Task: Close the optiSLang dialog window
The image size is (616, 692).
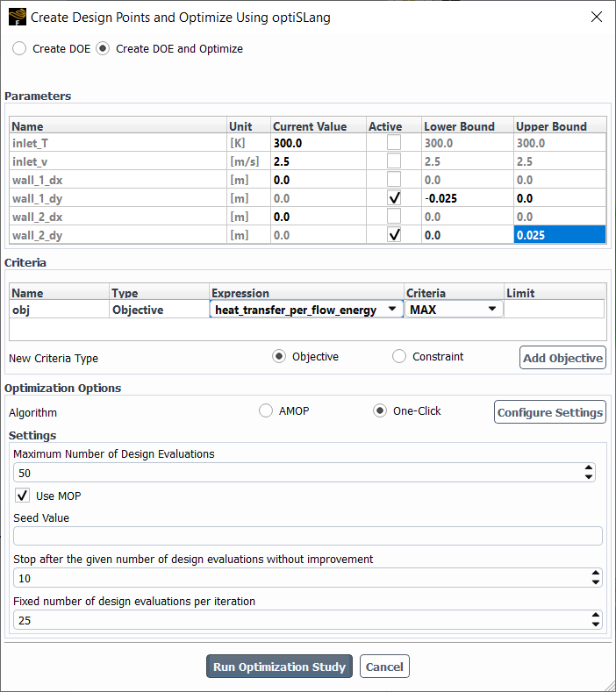Action: point(596,17)
